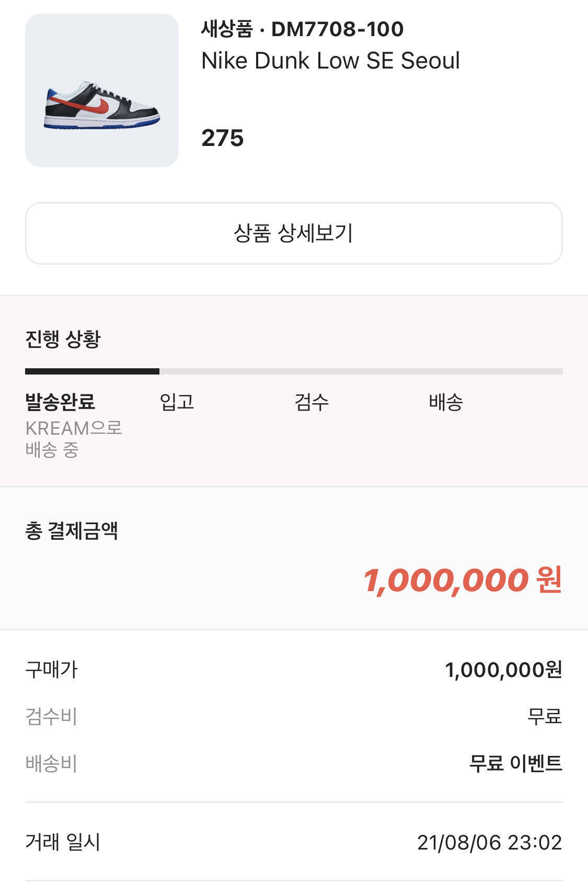Image resolution: width=588 pixels, height=883 pixels.
Task: Tap the shoe size 275 label
Action: 223,138
